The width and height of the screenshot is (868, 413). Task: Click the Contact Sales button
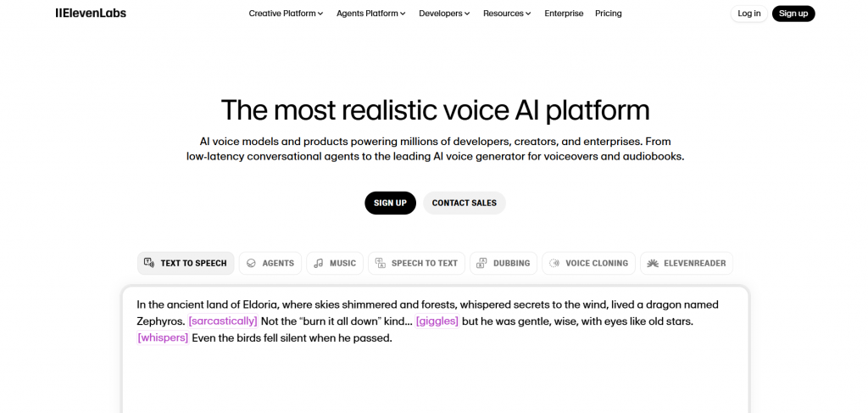pyautogui.click(x=465, y=204)
